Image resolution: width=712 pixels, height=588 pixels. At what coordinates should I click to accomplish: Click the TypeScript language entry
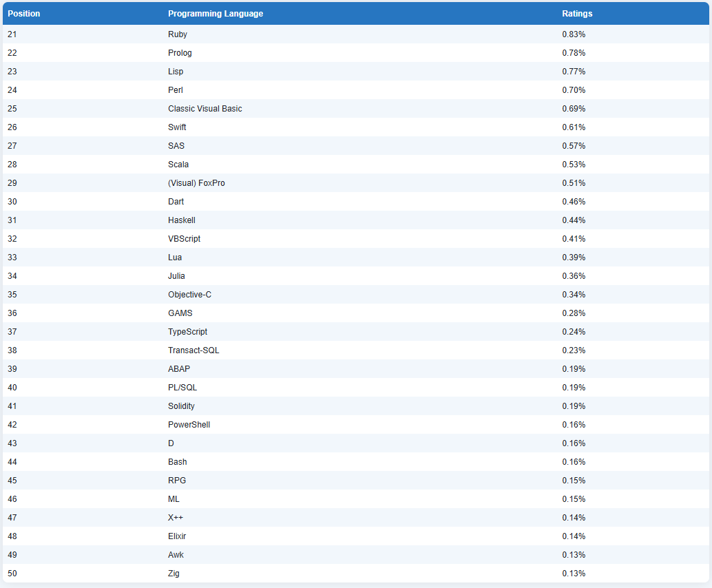[187, 332]
